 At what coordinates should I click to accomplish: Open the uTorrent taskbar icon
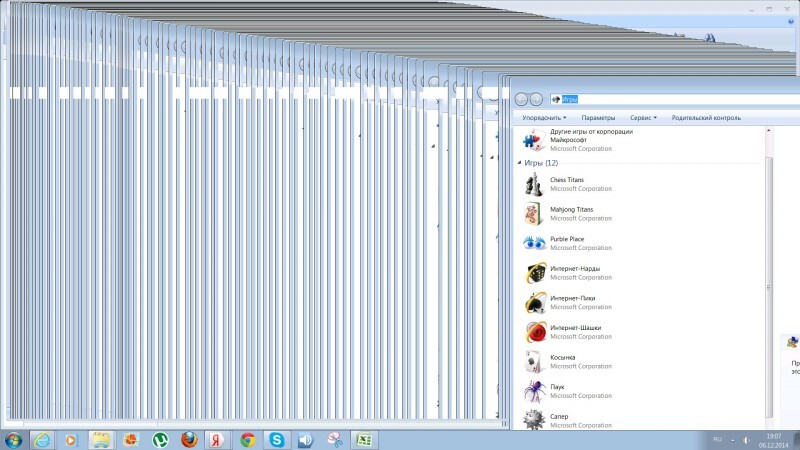pos(160,440)
